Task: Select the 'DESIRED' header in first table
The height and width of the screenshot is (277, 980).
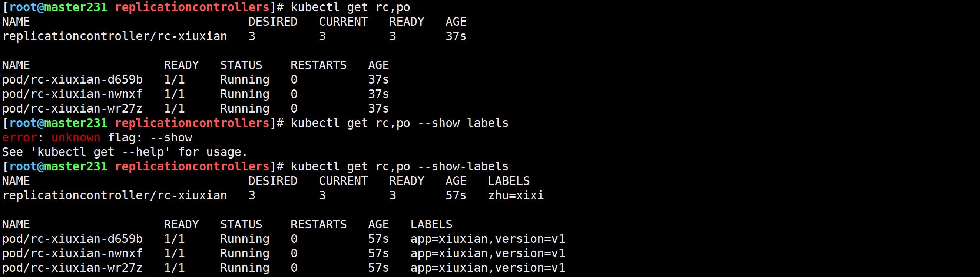Action: tap(273, 22)
